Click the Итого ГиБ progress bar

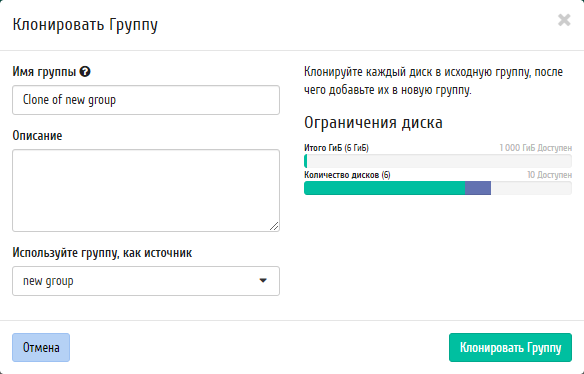coord(438,161)
